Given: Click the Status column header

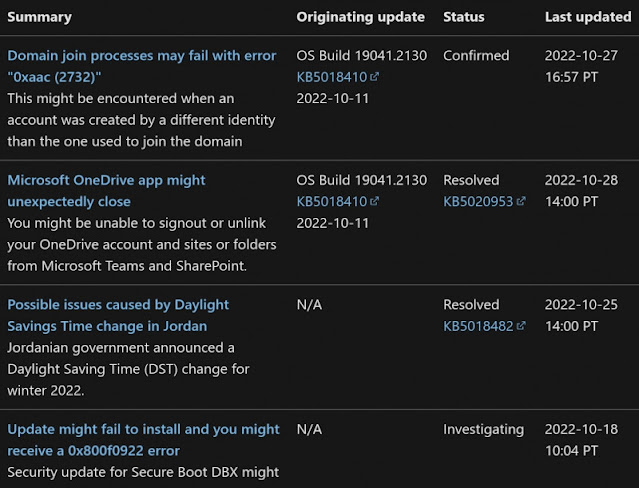Looking at the screenshot, I should point(464,17).
